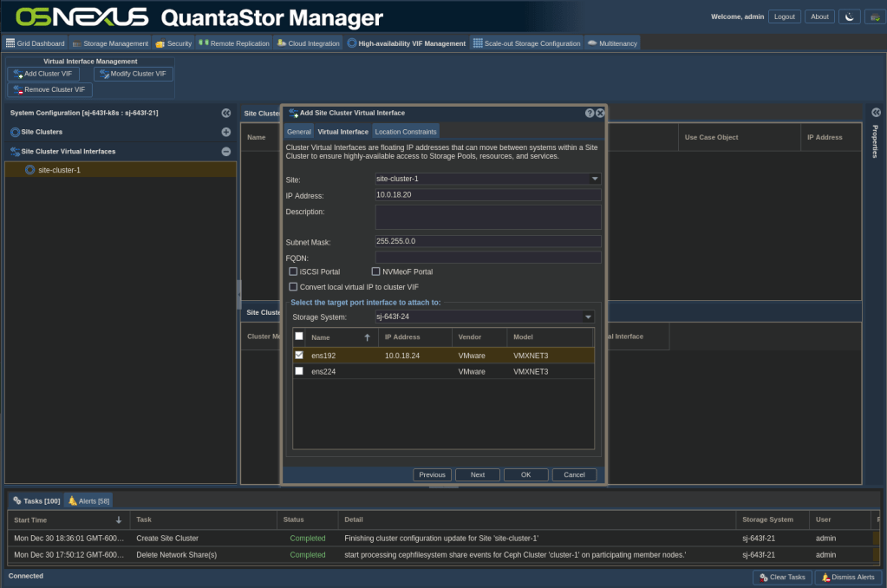The width and height of the screenshot is (887, 588).
Task: Open the Alerts [58] tab
Action: point(88,500)
